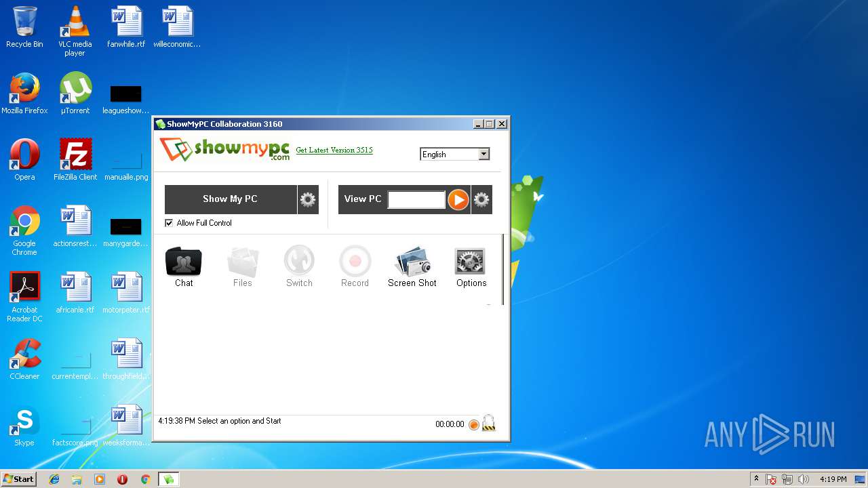Image resolution: width=868 pixels, height=488 pixels.
Task: Select the Skype desktop shortcut
Action: click(24, 426)
